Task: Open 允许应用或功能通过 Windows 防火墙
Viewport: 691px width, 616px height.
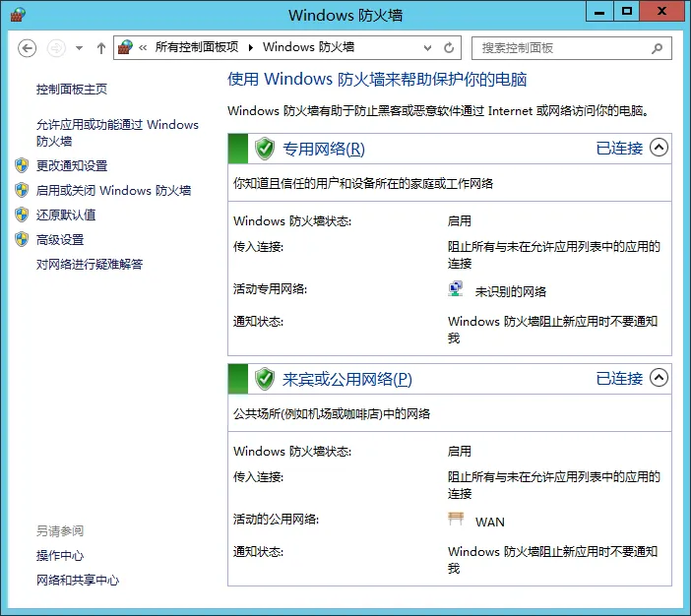Action: [x=117, y=133]
